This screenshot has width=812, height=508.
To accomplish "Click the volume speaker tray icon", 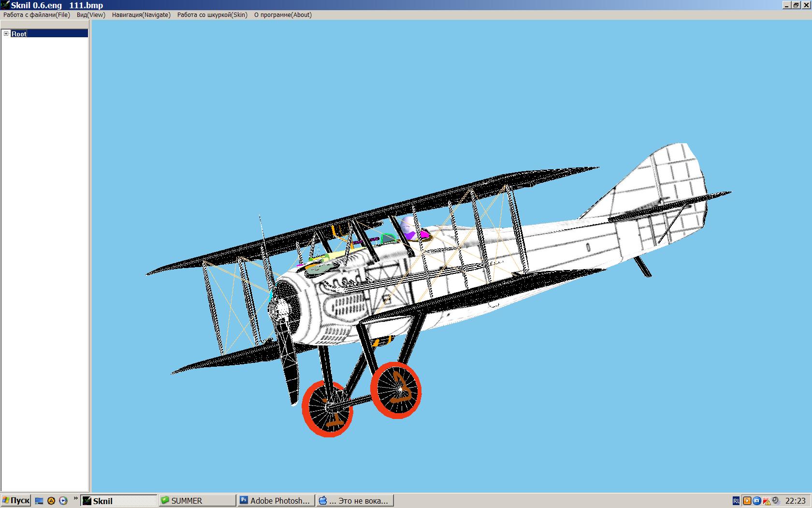I will [x=776, y=501].
